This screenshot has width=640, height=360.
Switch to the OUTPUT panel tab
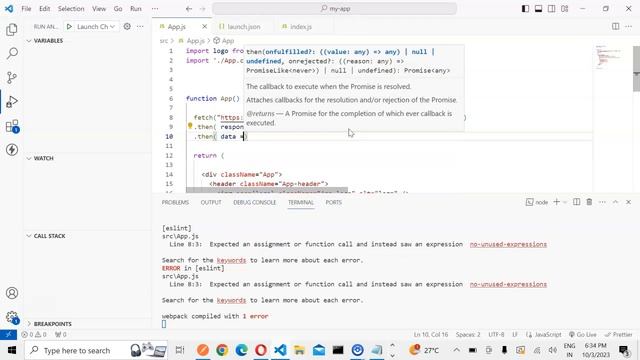pyautogui.click(x=211, y=202)
